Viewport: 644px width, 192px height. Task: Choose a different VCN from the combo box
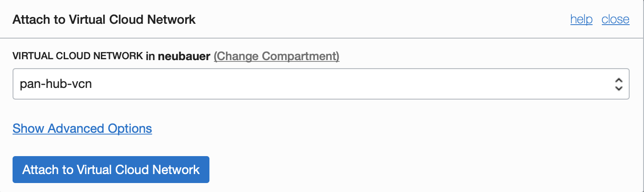tap(321, 84)
